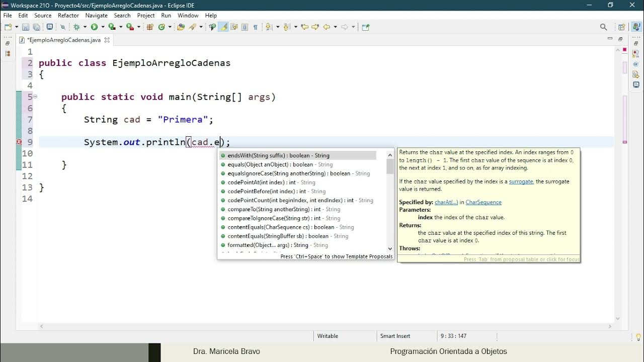Close the EjemploArregloCadenas.java tab
The height and width of the screenshot is (362, 644).
(107, 40)
